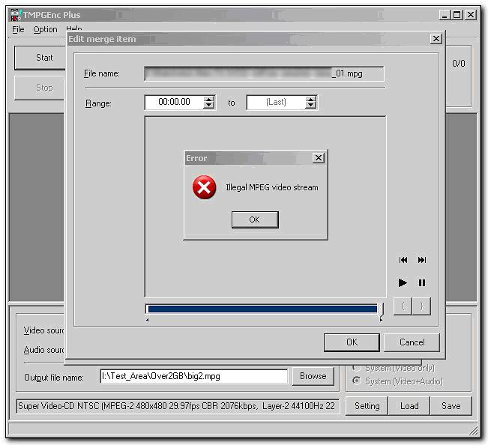
Task: Click the 0/0 progress counter
Action: pos(459,64)
